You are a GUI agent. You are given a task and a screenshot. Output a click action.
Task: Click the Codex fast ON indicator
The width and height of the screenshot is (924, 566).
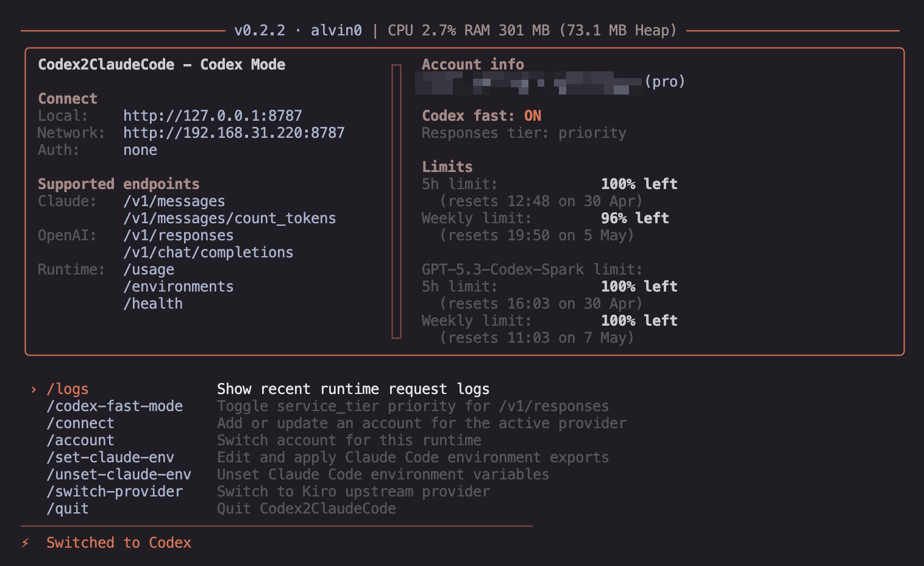coord(533,116)
